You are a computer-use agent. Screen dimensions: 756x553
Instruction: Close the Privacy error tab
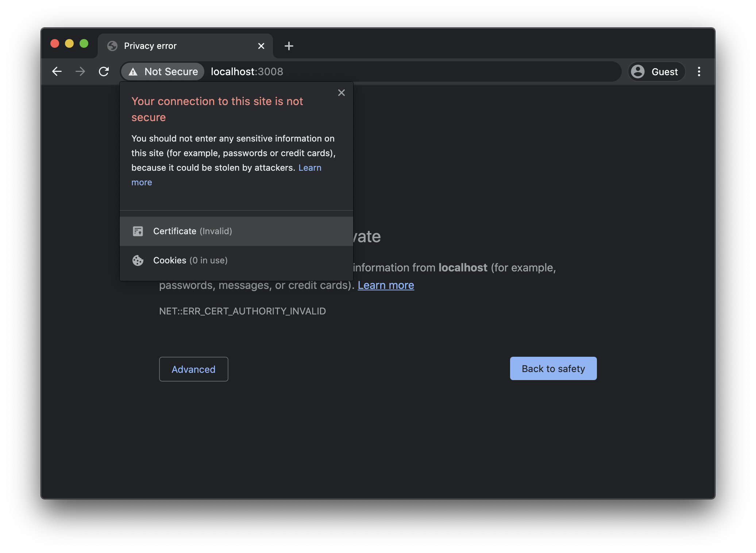click(261, 46)
